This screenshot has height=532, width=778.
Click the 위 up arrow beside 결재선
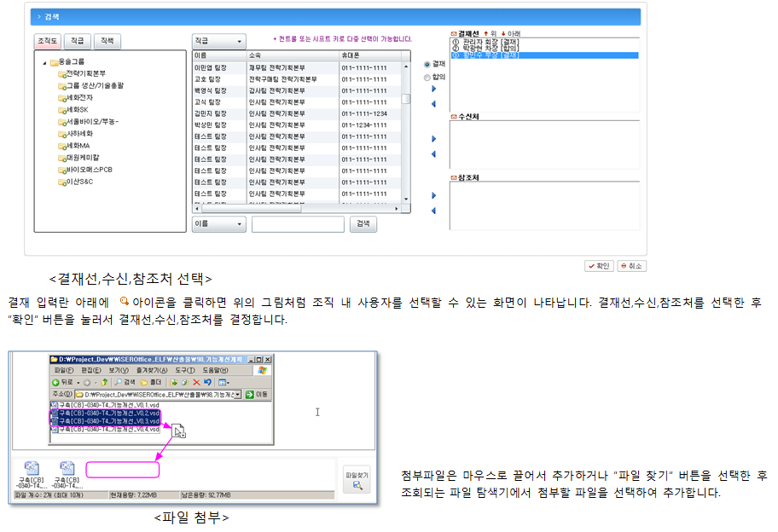486,33
